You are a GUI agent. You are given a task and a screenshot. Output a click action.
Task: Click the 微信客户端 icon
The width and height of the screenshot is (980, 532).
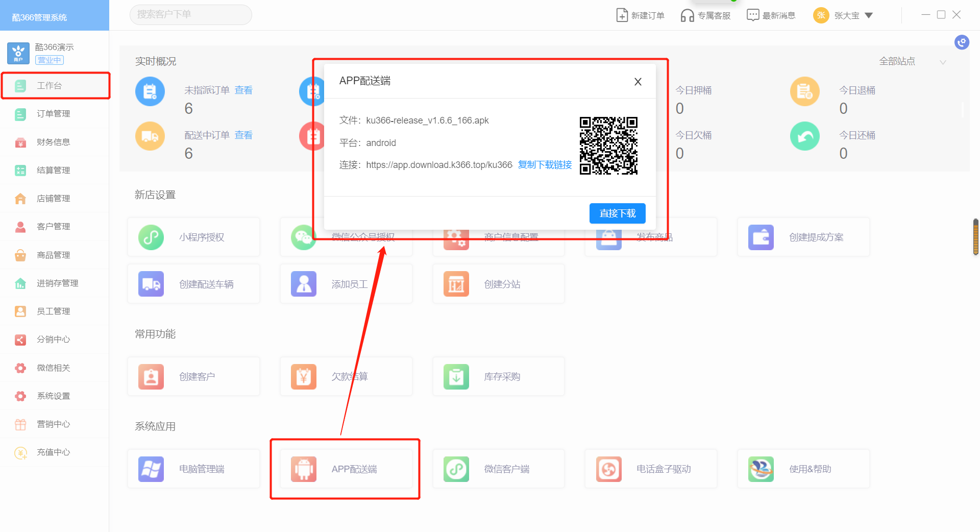click(x=456, y=469)
